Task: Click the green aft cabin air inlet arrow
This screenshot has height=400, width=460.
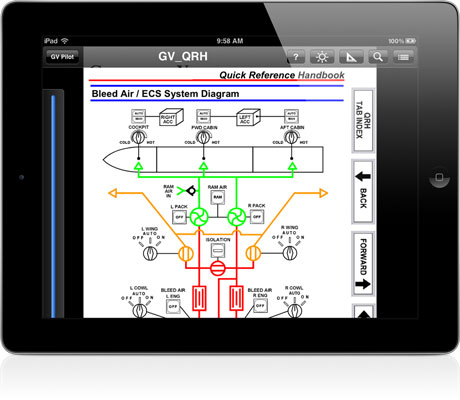Action: click(292, 166)
